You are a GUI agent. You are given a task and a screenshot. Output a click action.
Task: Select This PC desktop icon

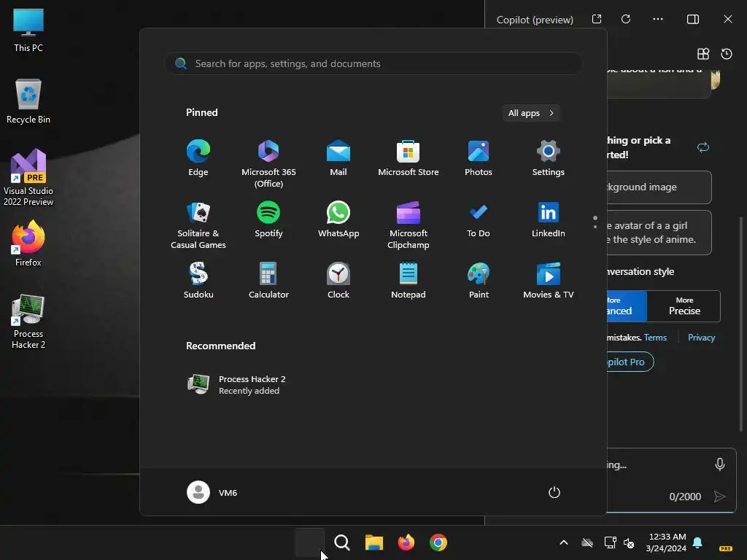click(x=28, y=30)
